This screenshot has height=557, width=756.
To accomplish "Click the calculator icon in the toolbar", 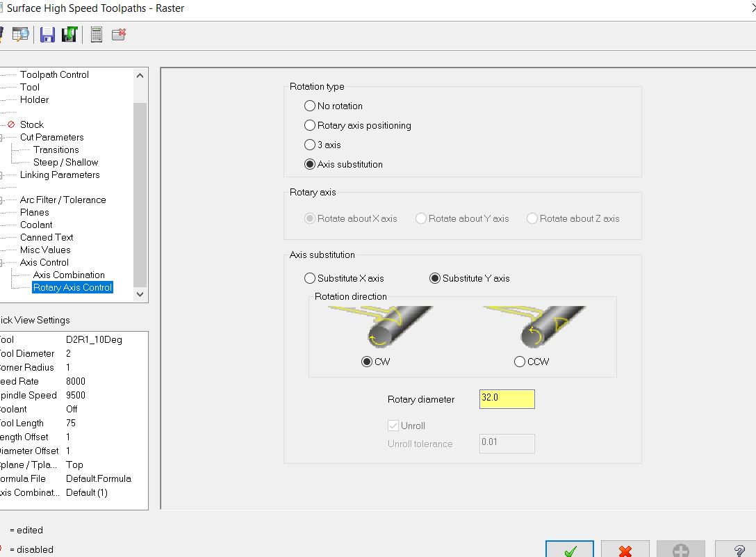I will tap(96, 34).
